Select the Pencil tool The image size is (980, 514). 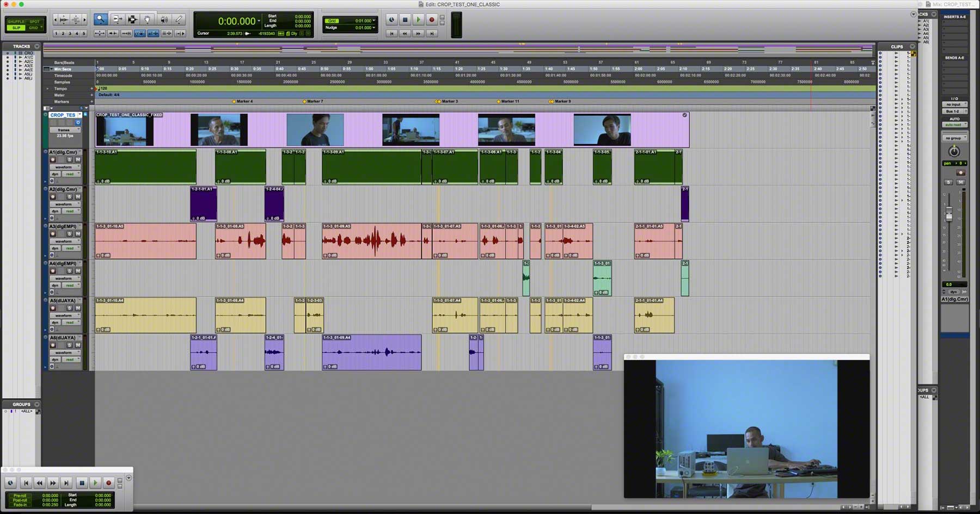point(179,20)
